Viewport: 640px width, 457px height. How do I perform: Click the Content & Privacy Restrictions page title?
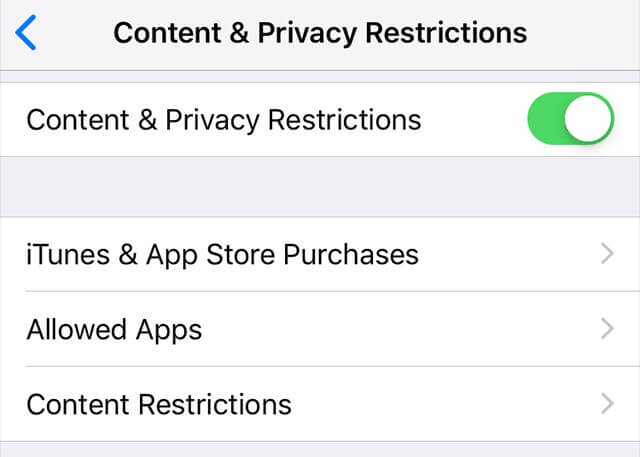point(320,33)
